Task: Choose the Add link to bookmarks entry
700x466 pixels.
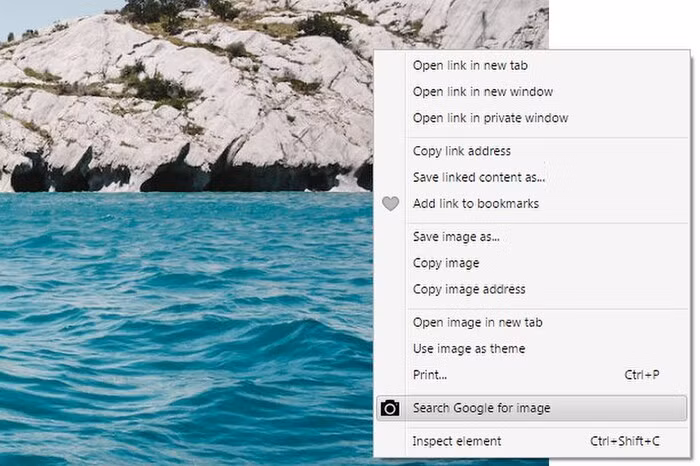Action: pos(475,204)
